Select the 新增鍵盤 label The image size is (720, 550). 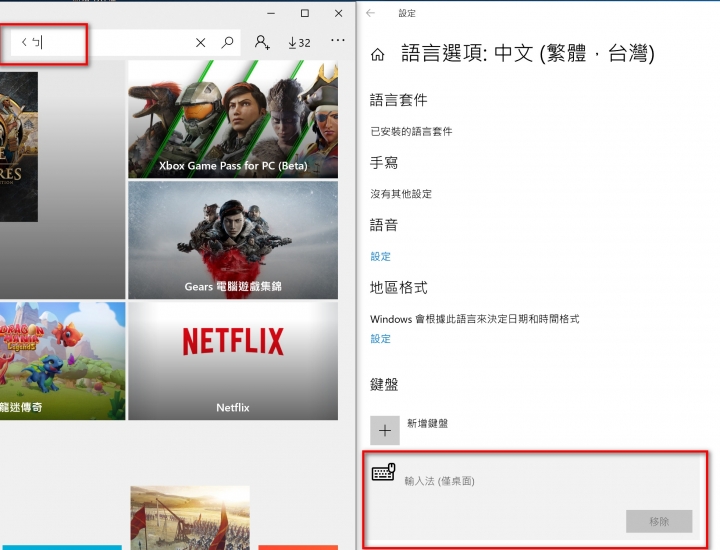[x=428, y=423]
